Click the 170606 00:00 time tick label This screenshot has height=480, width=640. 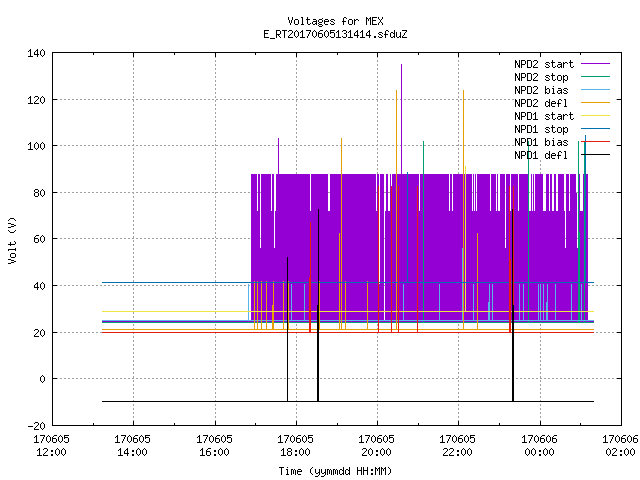[x=539, y=446]
